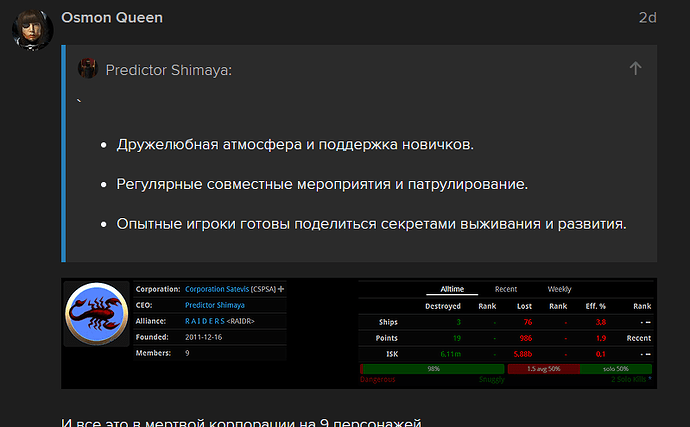Click reply text 'И все это в мертвой корпорации'
This screenshot has width=690, height=427.
pos(241,422)
